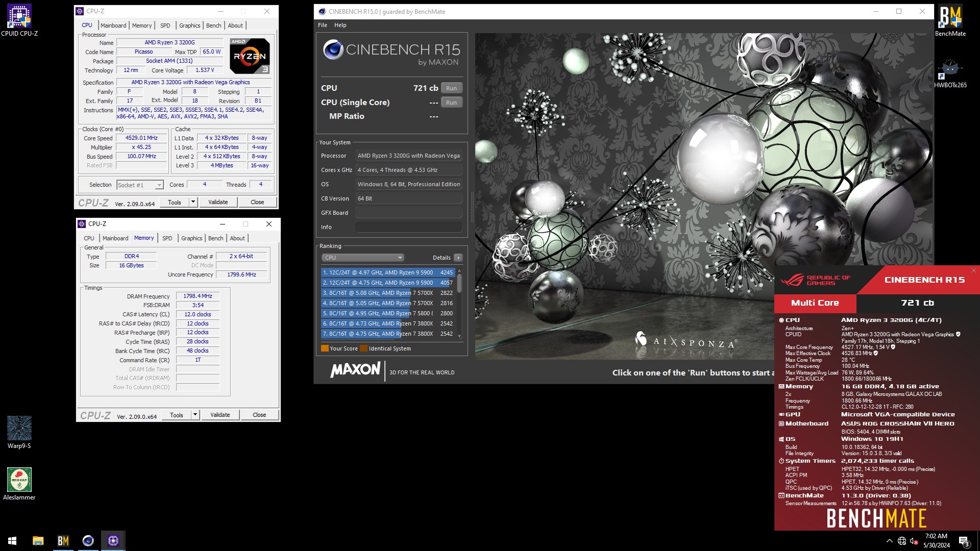The height and width of the screenshot is (551, 980).
Task: Click the Info field in Cinebench
Action: 409,227
